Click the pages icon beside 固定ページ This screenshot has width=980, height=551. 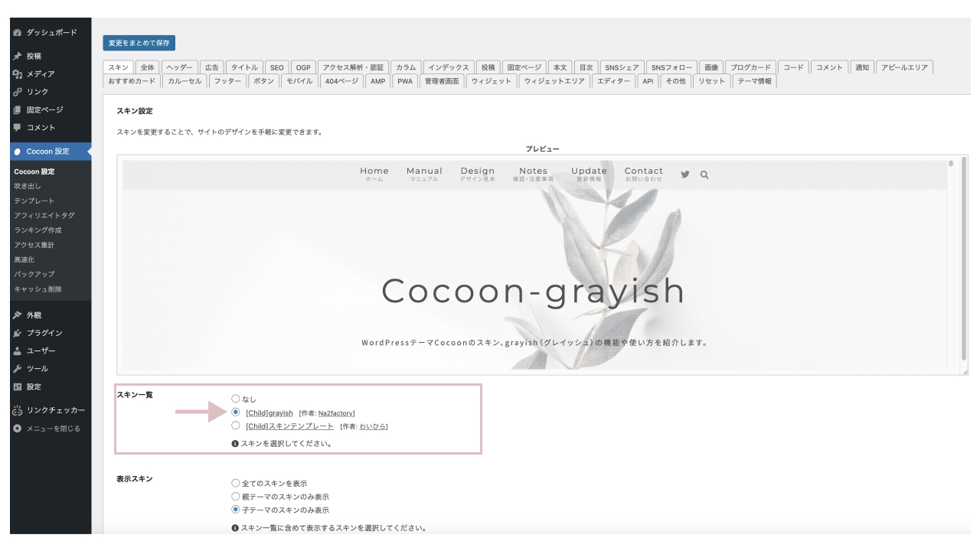pyautogui.click(x=18, y=109)
